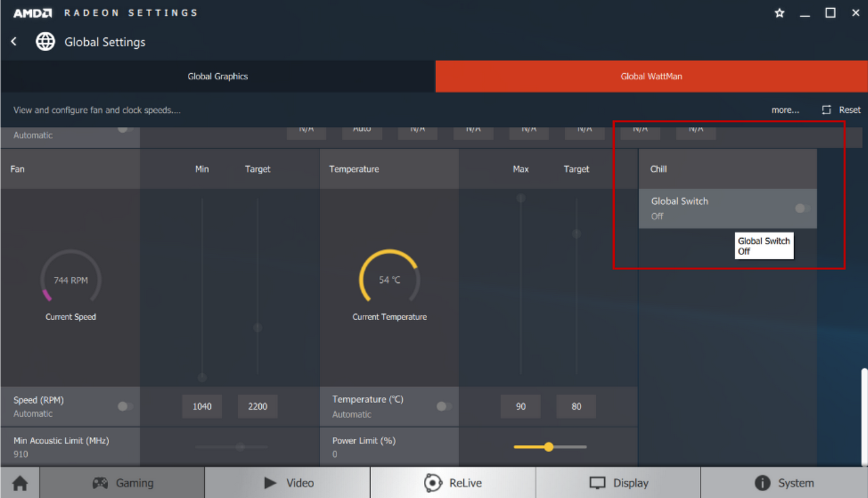The height and width of the screenshot is (498, 868).
Task: Click the Current Temperature label
Action: click(x=389, y=317)
